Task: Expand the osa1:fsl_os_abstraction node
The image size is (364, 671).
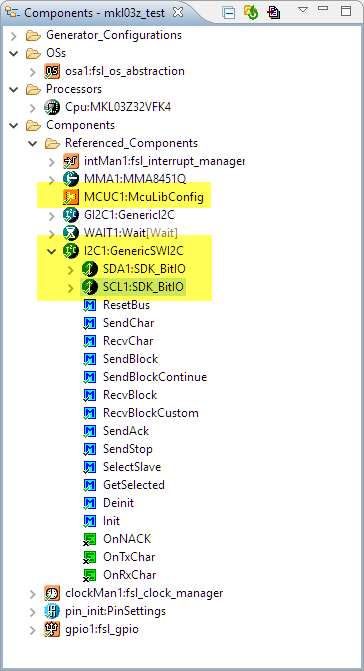Action: pos(33,71)
